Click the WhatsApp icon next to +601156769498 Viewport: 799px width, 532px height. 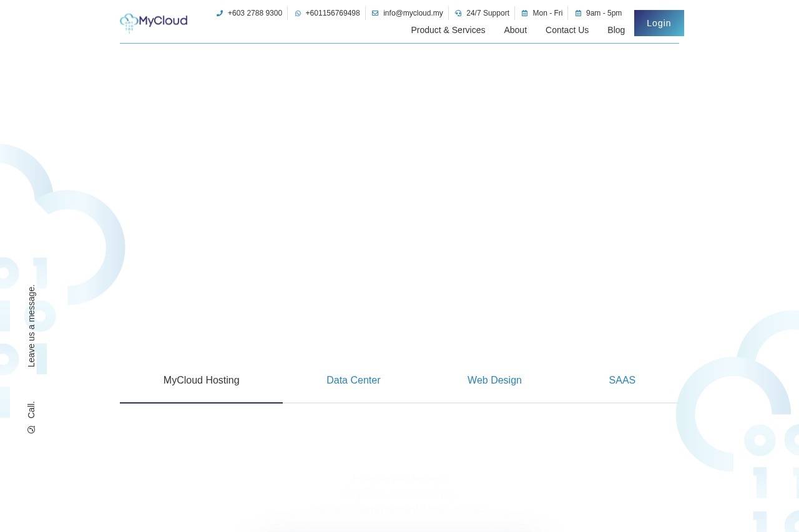click(298, 13)
